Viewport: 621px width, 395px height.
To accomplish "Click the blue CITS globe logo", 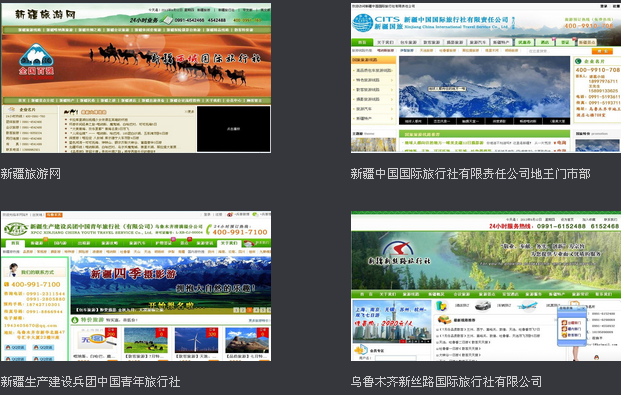I will click(x=362, y=23).
